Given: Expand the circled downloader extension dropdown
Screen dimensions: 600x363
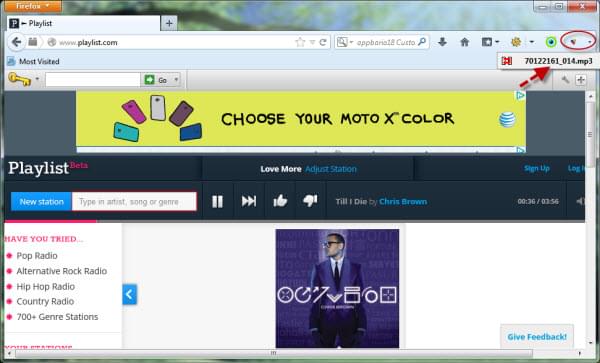Looking at the screenshot, I should [x=590, y=42].
